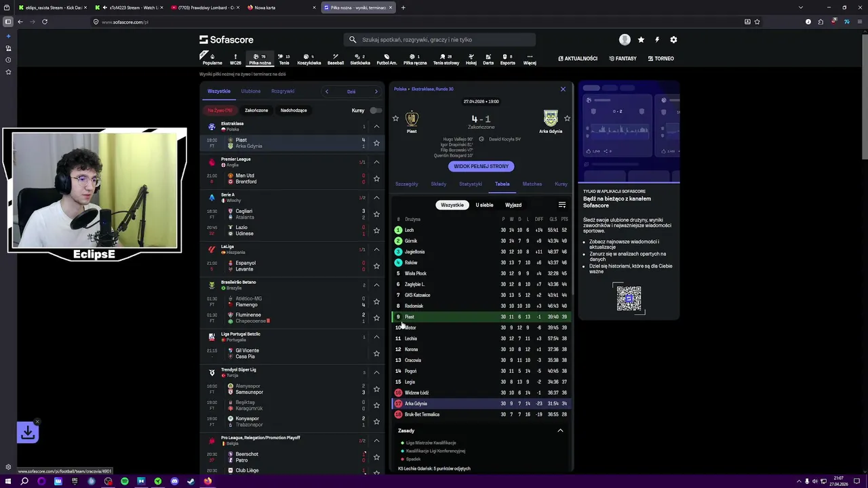Click the user profile avatar
The height and width of the screenshot is (488, 868).
coord(625,40)
